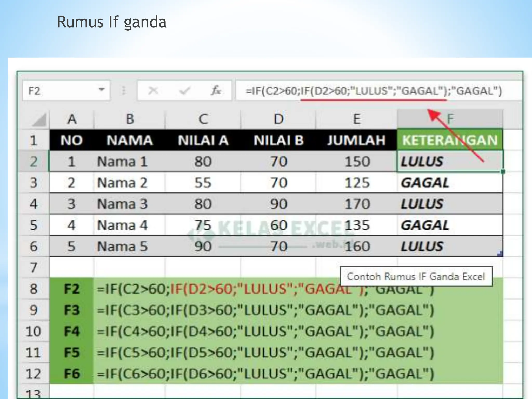The height and width of the screenshot is (399, 532).
Task: Click the KETERANGAN header cell
Action: coord(450,140)
